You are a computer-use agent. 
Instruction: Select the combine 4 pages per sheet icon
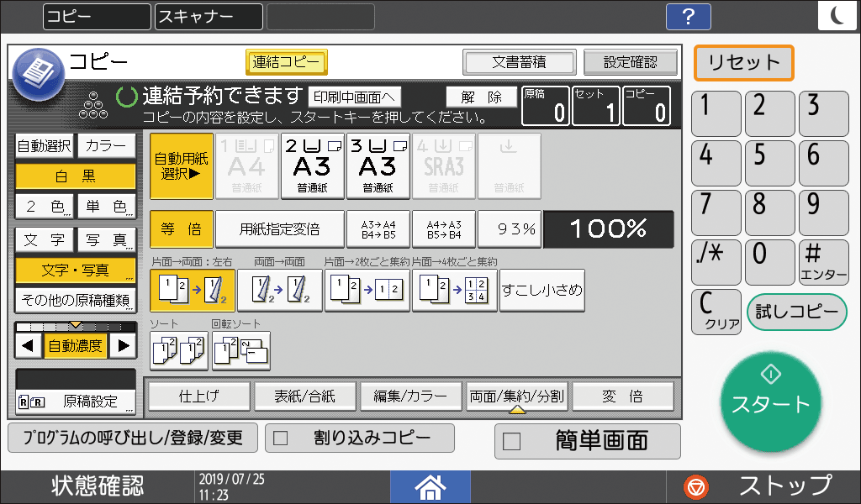454,290
